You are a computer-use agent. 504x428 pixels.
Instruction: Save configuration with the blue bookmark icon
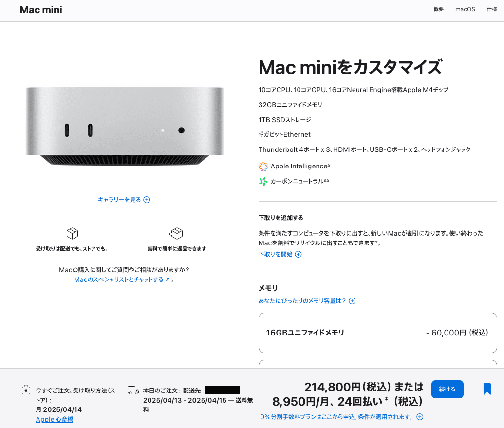pos(487,389)
